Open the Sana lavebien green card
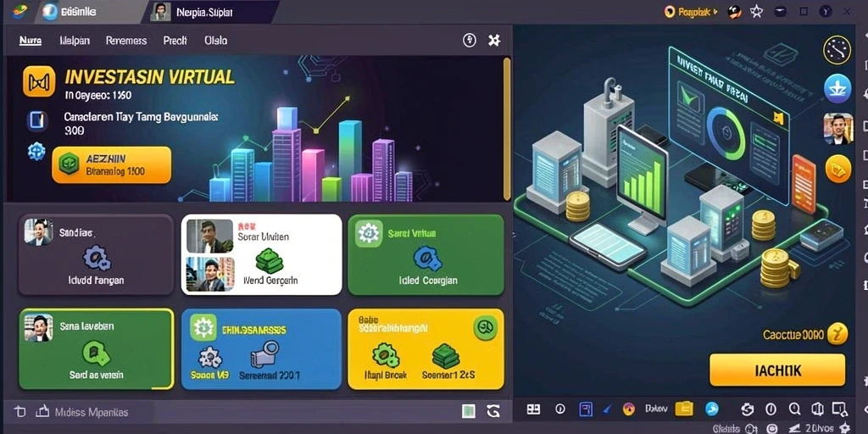Image resolution: width=868 pixels, height=434 pixels. point(97,349)
